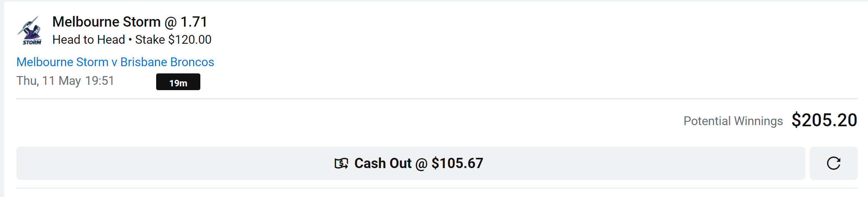Cash out the bet at $105.67

point(411,163)
